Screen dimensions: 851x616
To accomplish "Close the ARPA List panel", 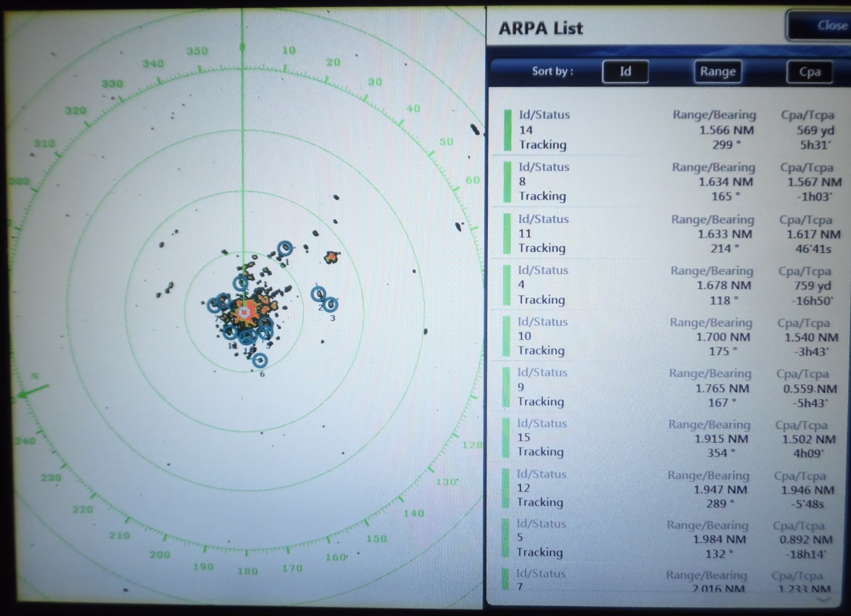I will [x=822, y=25].
